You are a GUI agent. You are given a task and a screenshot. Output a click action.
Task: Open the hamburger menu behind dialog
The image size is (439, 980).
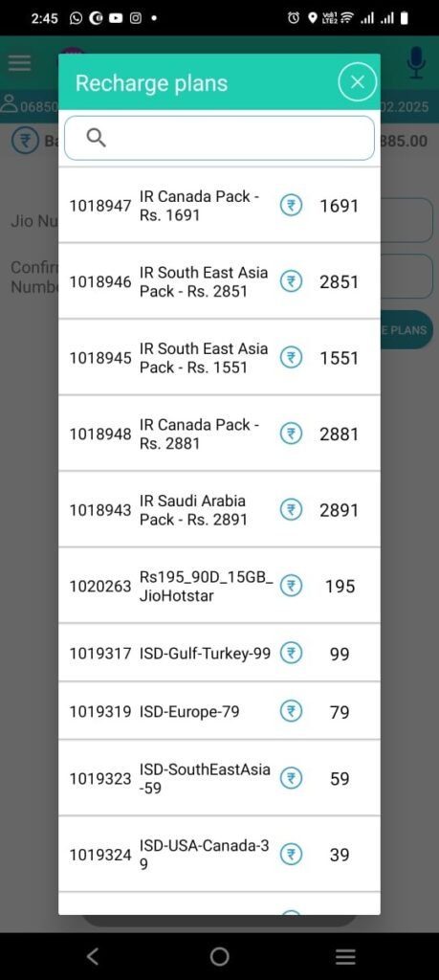click(19, 62)
